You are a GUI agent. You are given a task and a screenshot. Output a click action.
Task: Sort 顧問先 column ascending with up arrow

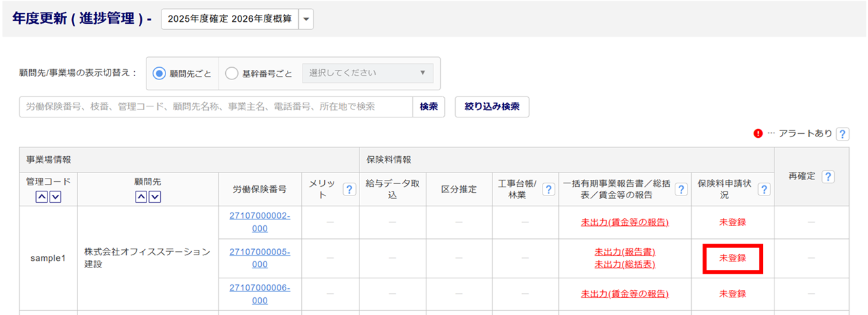pyautogui.click(x=141, y=196)
